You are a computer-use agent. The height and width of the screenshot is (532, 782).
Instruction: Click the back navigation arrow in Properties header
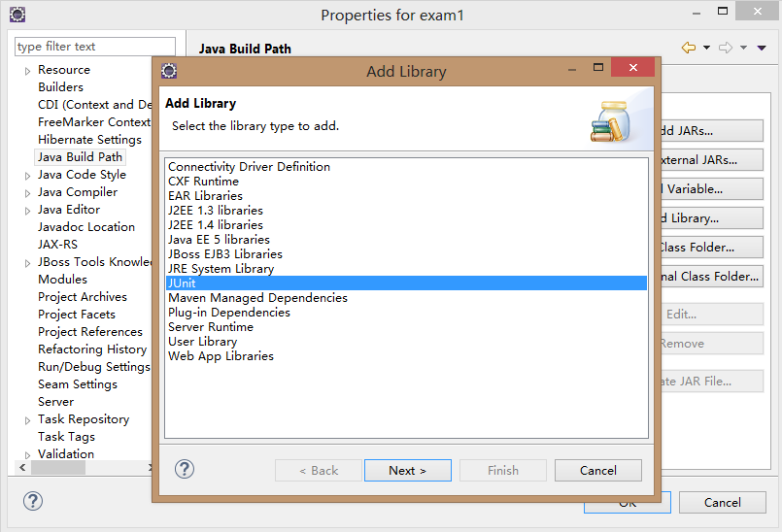click(689, 48)
